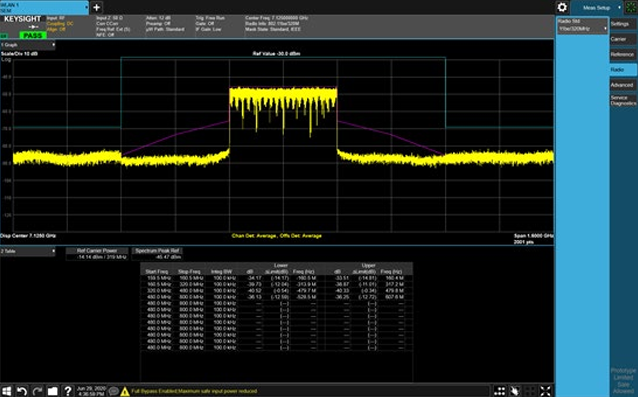Open the Windows start icon
The image size is (638, 397).
6,391
